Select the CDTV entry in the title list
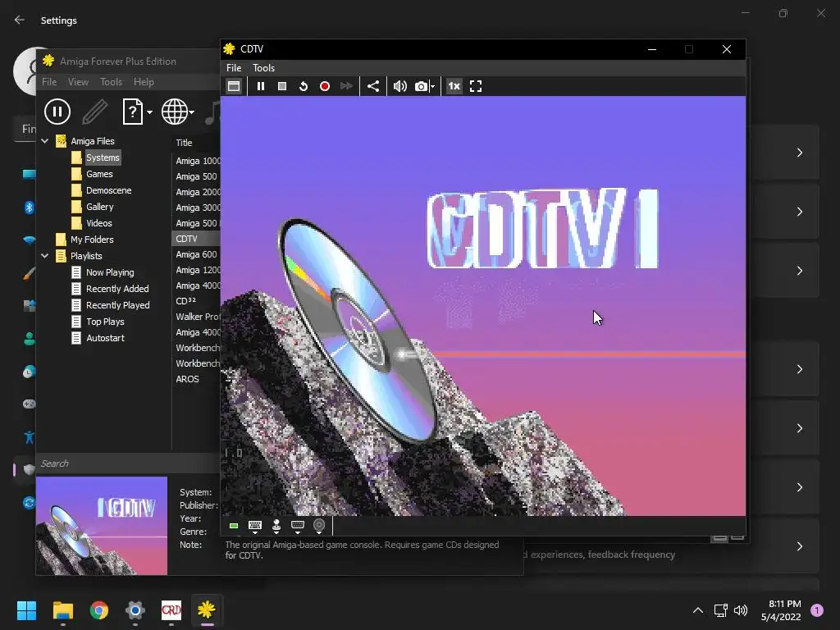 tap(196, 239)
